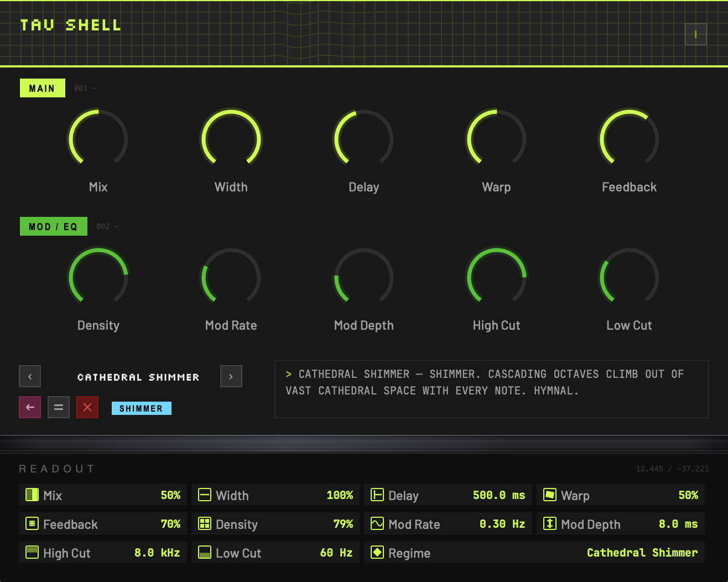Screen dimensions: 728x582
Task: Open the Cathedral Shimmer preset name selector
Action: pyautogui.click(x=138, y=377)
